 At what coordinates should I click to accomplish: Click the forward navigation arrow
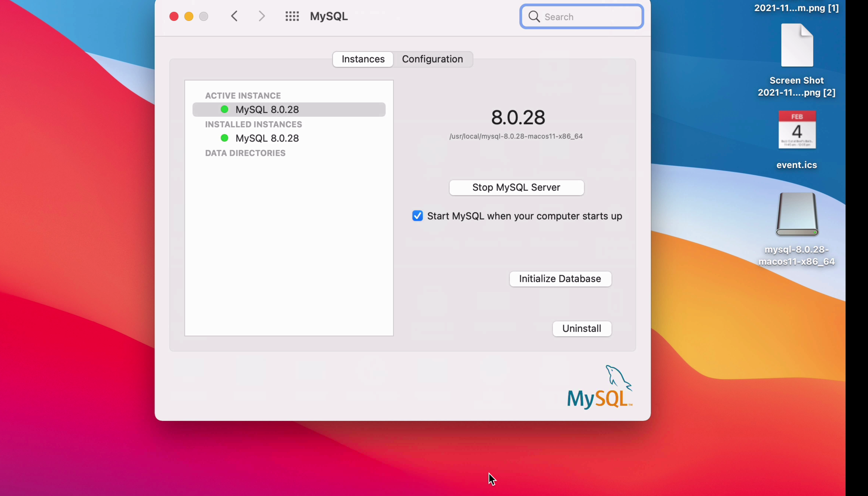pos(261,16)
